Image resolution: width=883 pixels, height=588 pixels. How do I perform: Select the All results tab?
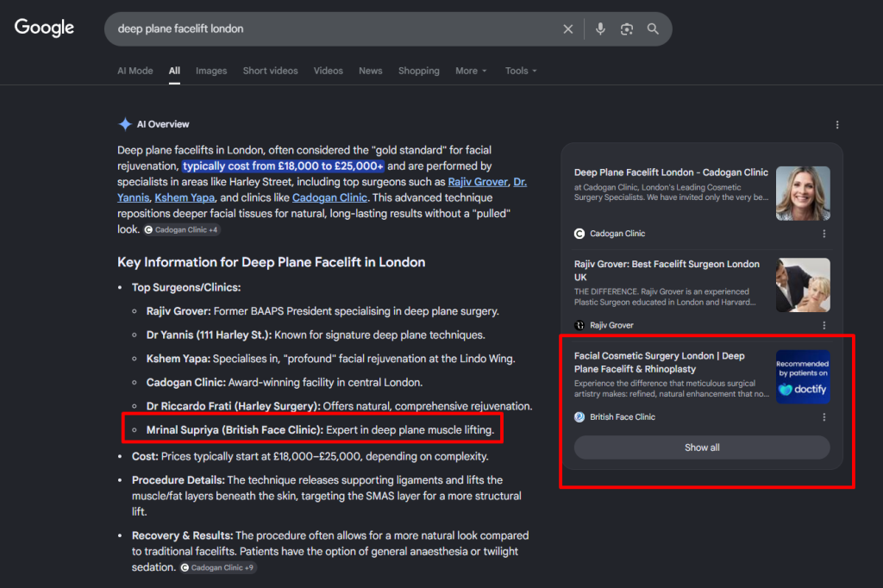click(x=174, y=71)
